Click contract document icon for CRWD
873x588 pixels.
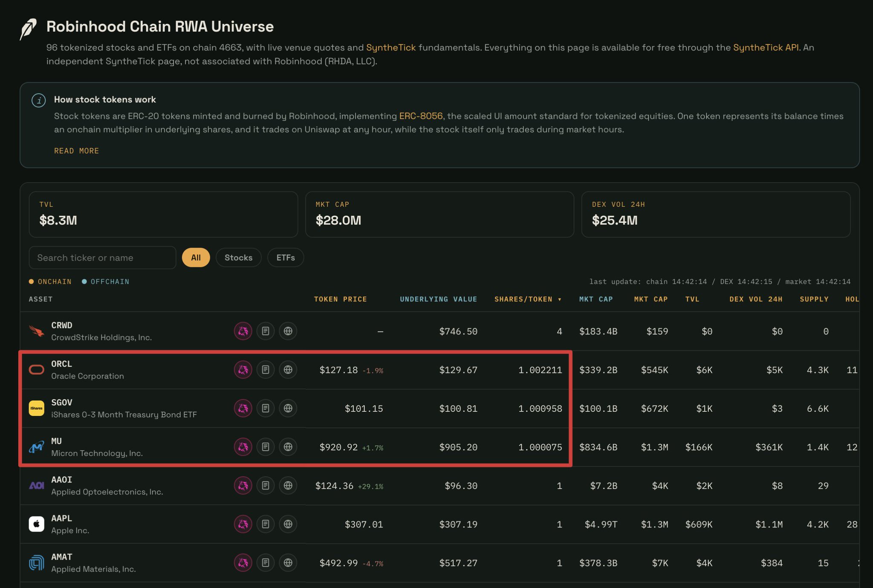266,331
